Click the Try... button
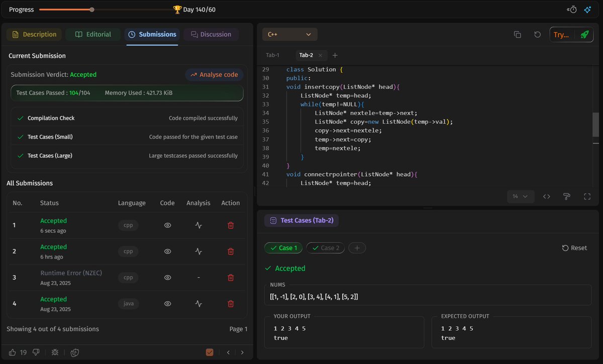The image size is (603, 364). [561, 35]
